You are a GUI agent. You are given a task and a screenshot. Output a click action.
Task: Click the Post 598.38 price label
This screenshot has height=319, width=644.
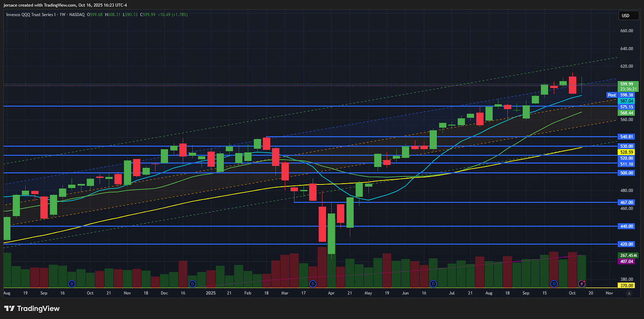tap(621, 95)
